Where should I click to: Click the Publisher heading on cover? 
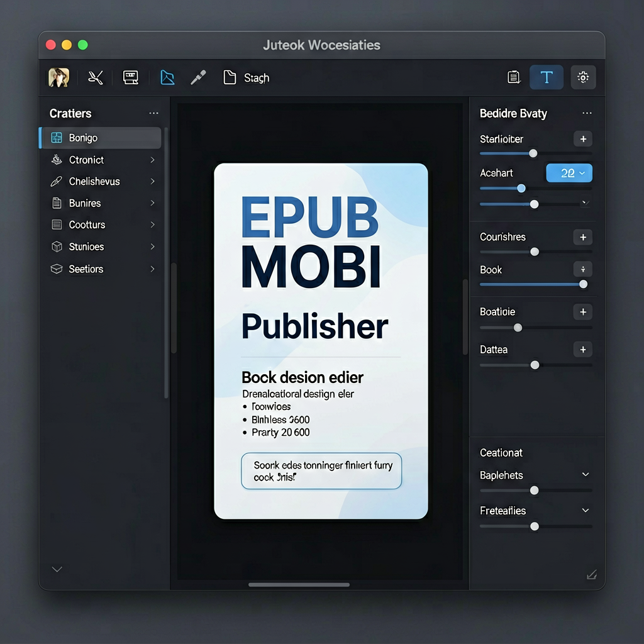pos(314,326)
